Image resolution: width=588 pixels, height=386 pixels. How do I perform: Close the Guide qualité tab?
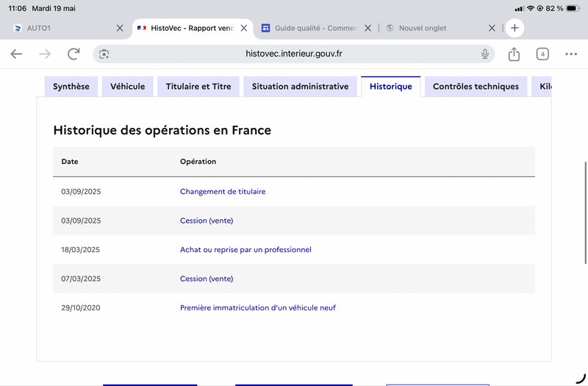click(368, 28)
